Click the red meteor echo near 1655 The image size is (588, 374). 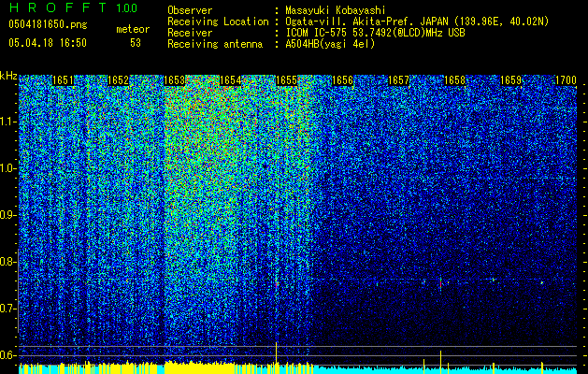click(x=277, y=285)
